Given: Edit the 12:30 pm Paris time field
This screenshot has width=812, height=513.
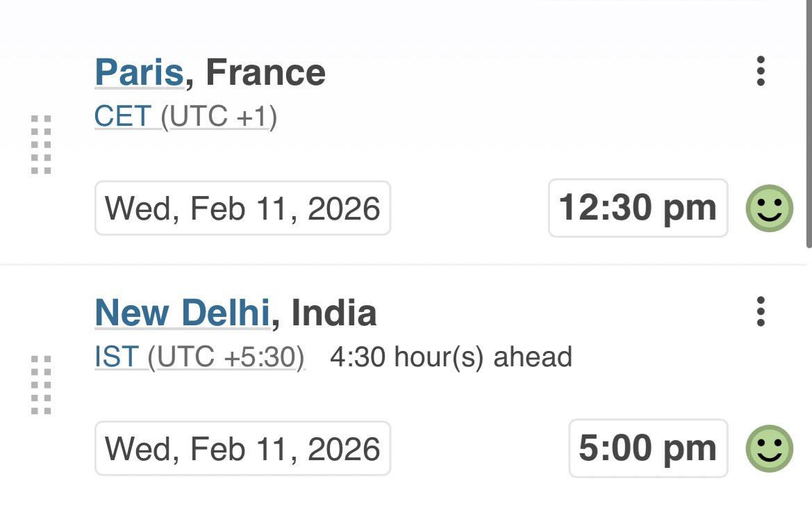Looking at the screenshot, I should tap(638, 208).
